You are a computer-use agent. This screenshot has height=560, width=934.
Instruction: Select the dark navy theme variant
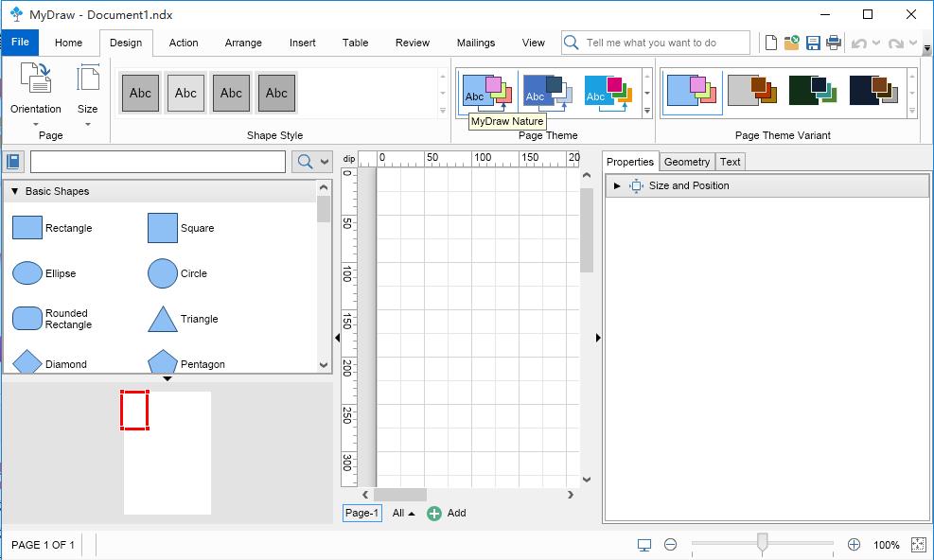[x=873, y=92]
